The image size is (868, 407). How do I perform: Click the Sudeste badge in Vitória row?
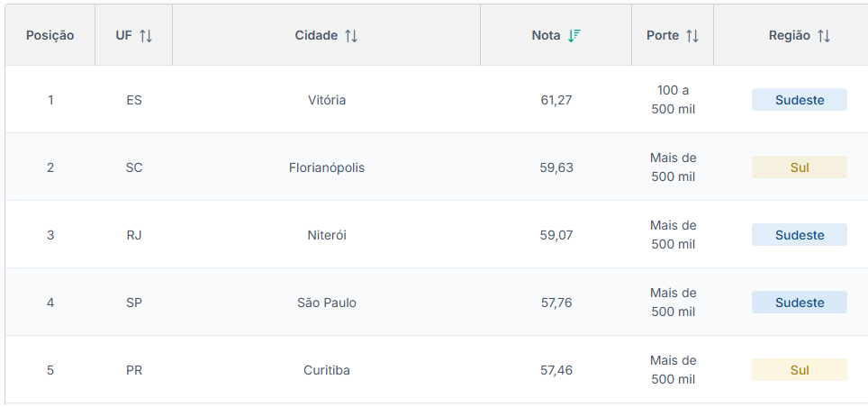pyautogui.click(x=800, y=100)
